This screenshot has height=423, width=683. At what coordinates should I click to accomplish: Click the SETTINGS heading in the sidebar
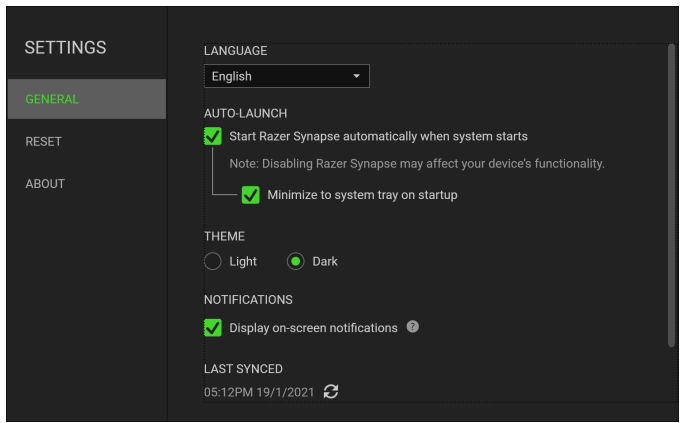65,48
